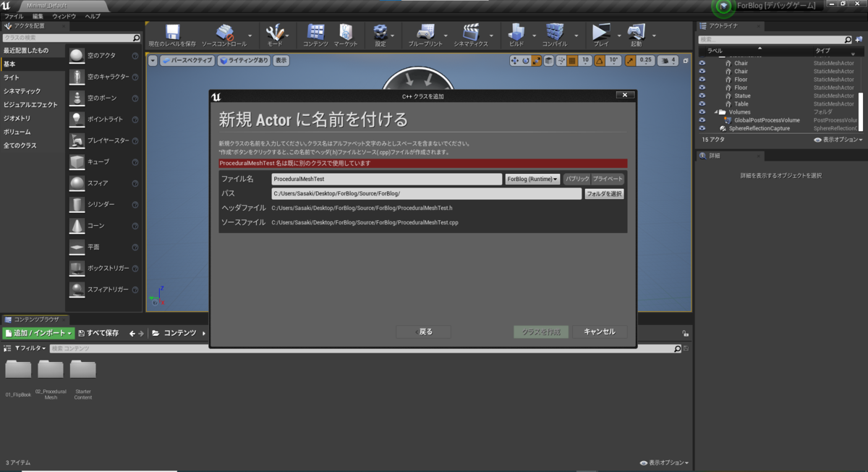This screenshot has width=868, height=472.
Task: Toggle visibility of SphereReflectionCapture
Action: (702, 128)
